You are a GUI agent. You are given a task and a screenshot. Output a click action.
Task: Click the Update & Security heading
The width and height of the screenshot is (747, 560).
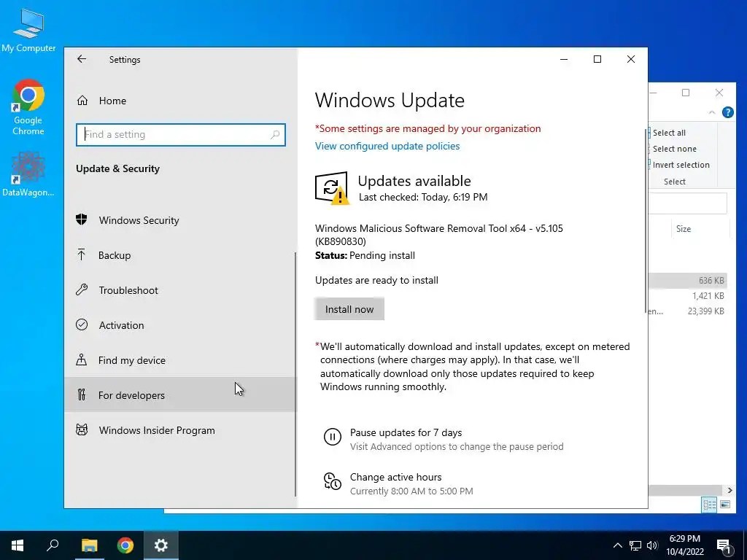pos(117,168)
